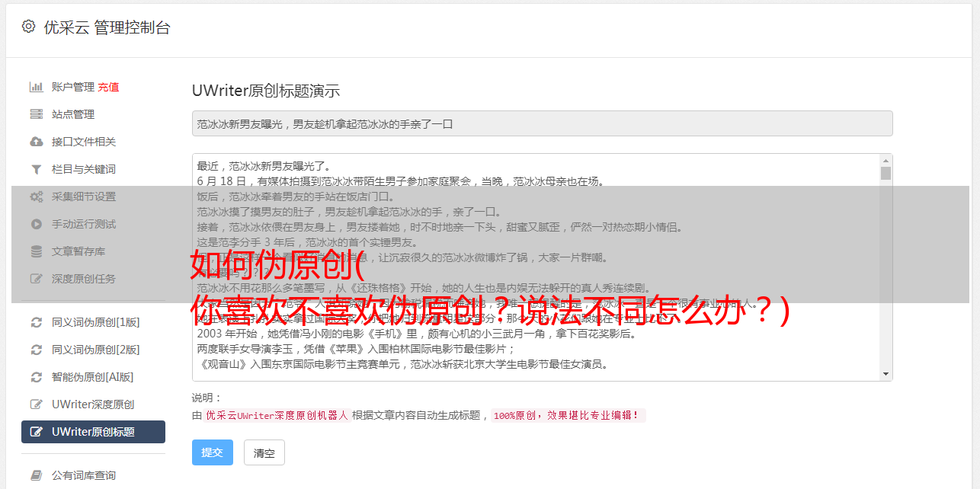The image size is (980, 489).
Task: Focus the generated title field about 范冰冰新男友曝光
Action: [542, 123]
